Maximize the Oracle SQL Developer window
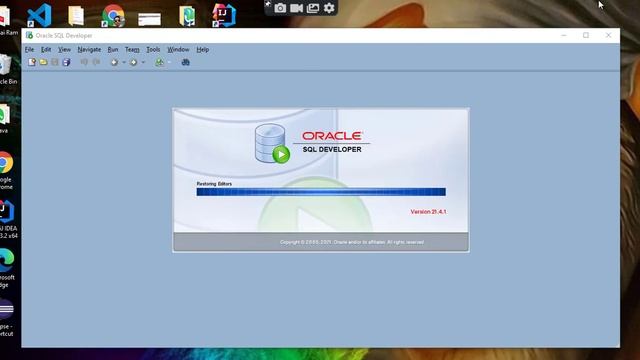The image size is (640, 360). 586,36
